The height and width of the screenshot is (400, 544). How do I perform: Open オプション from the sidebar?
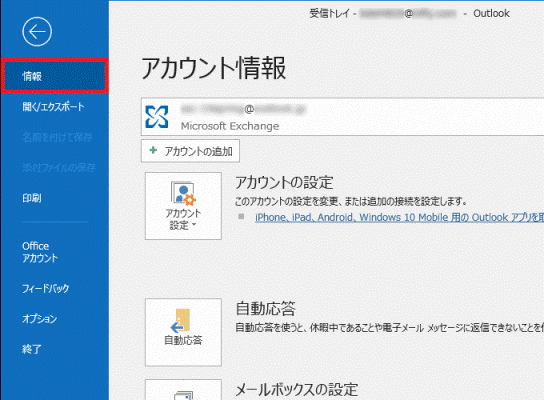coord(40,319)
